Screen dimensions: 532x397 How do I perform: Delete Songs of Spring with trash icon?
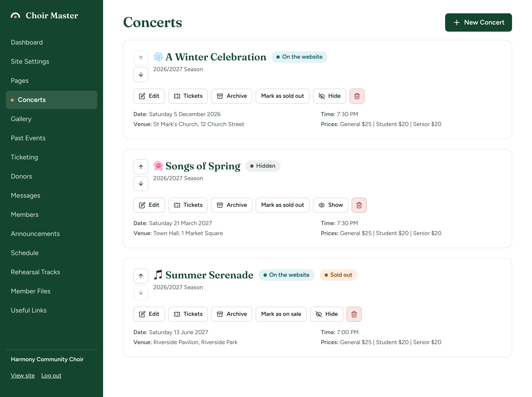[359, 205]
